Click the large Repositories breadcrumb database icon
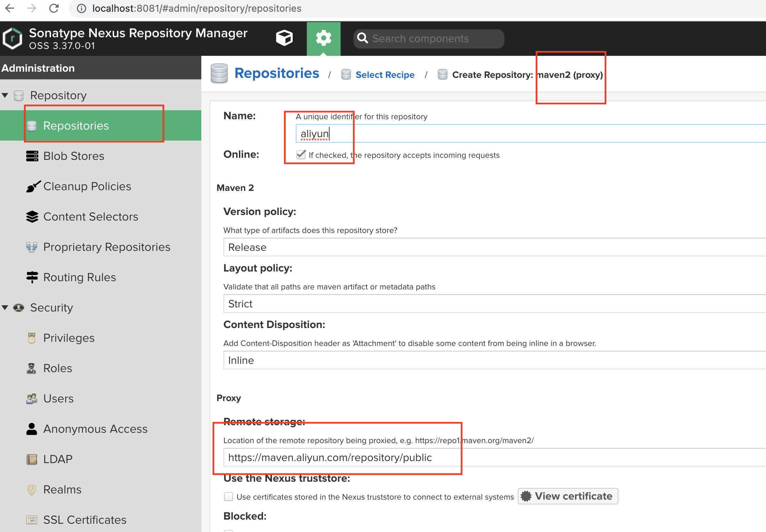The image size is (766, 532). click(x=219, y=73)
